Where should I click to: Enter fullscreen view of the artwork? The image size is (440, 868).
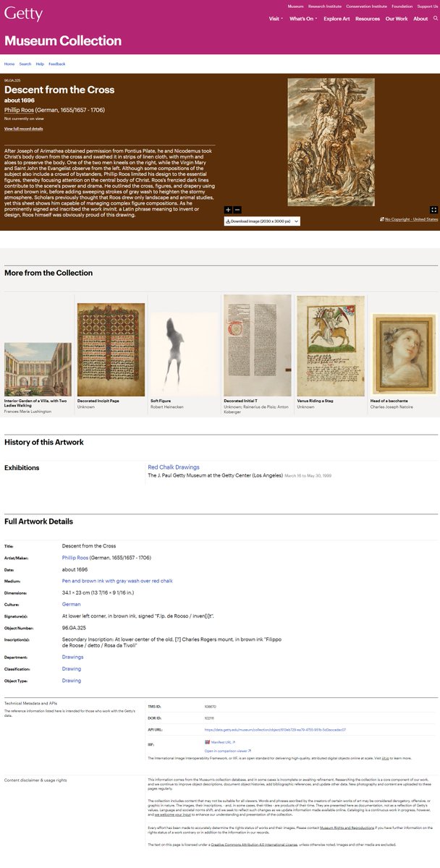pyautogui.click(x=434, y=209)
